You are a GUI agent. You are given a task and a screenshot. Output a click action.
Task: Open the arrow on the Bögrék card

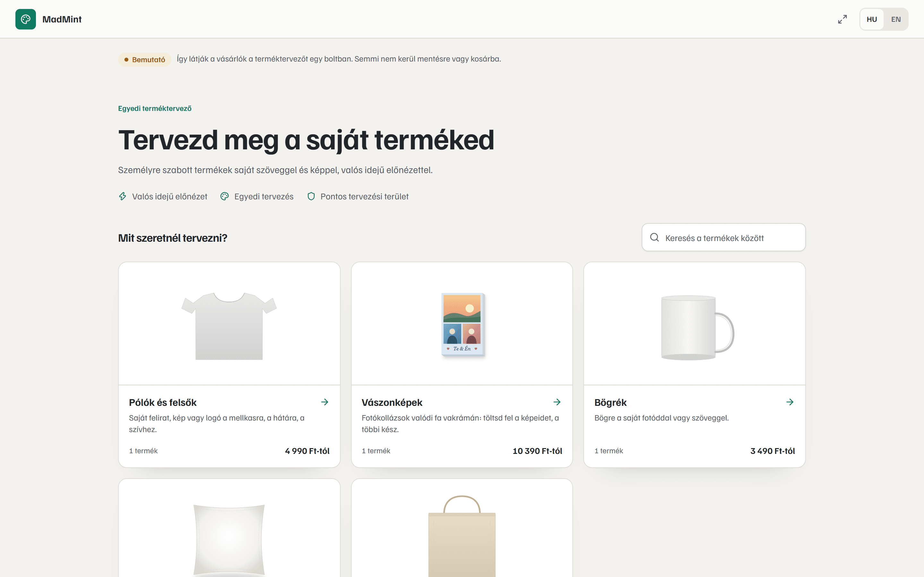tap(790, 402)
